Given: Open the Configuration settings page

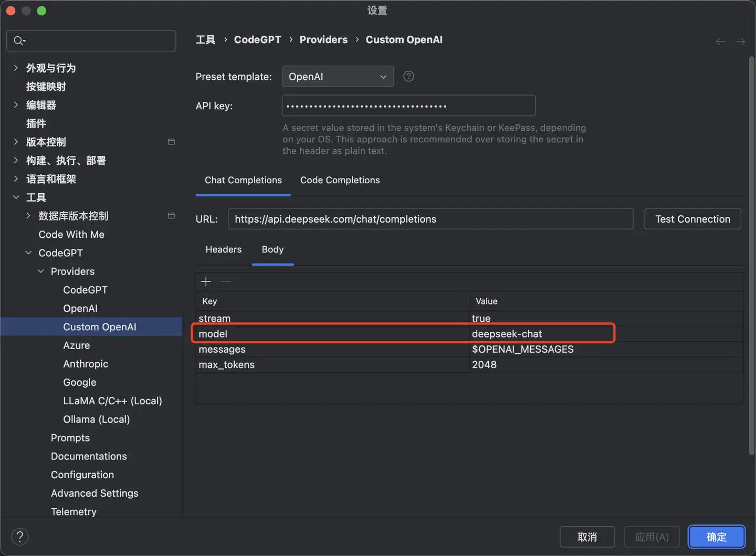Looking at the screenshot, I should pyautogui.click(x=82, y=475).
